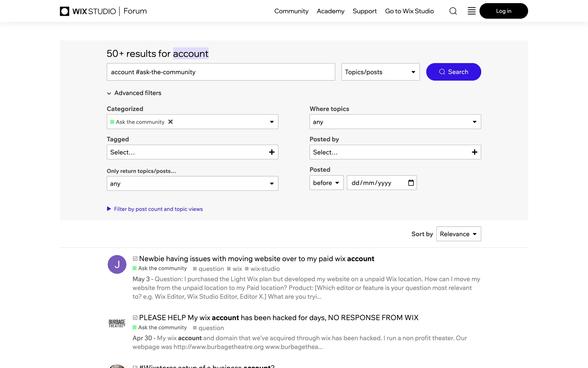Viewport: 588px width, 368px height.
Task: Open the Topics/posts type dropdown
Action: click(x=380, y=72)
